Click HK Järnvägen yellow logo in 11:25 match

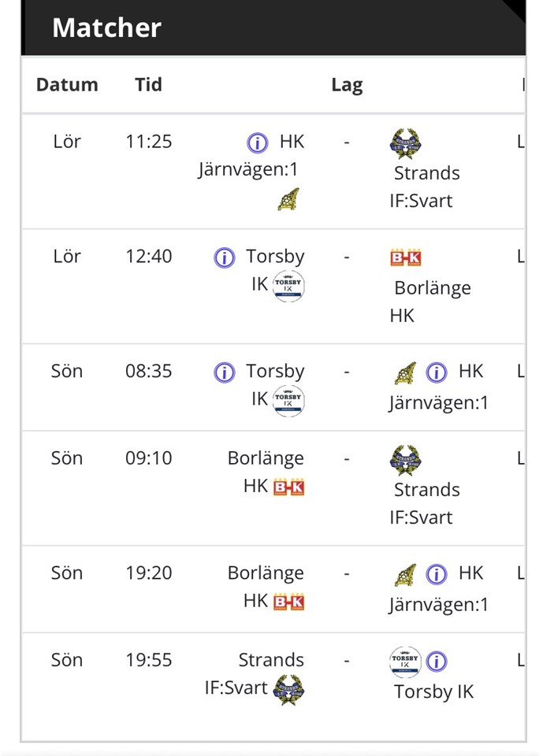(288, 199)
